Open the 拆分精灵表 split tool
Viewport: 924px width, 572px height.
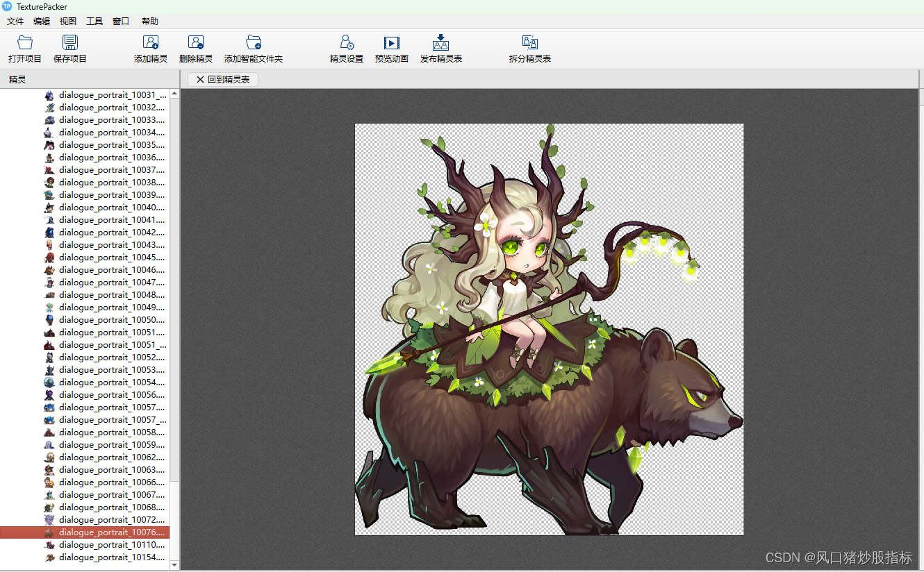(x=530, y=49)
